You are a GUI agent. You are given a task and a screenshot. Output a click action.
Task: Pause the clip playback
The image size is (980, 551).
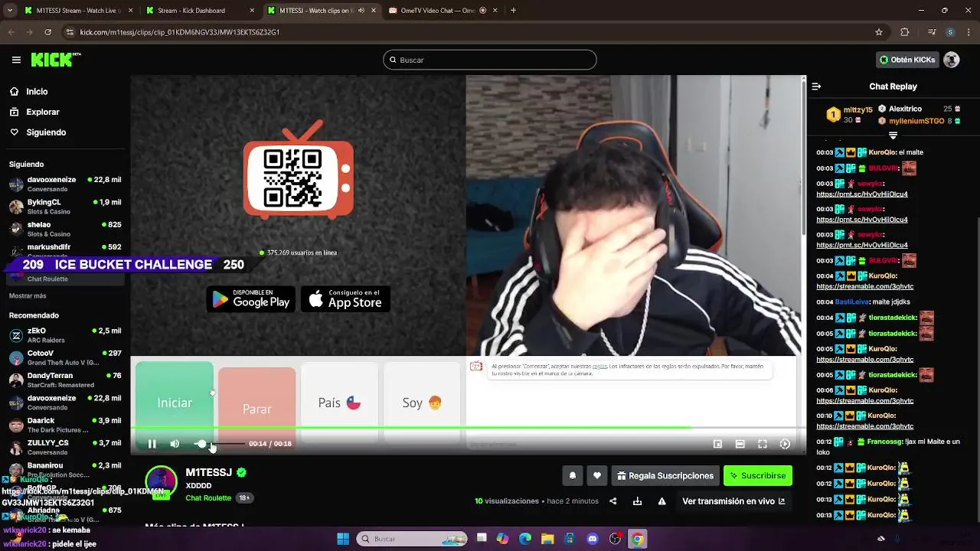point(152,444)
